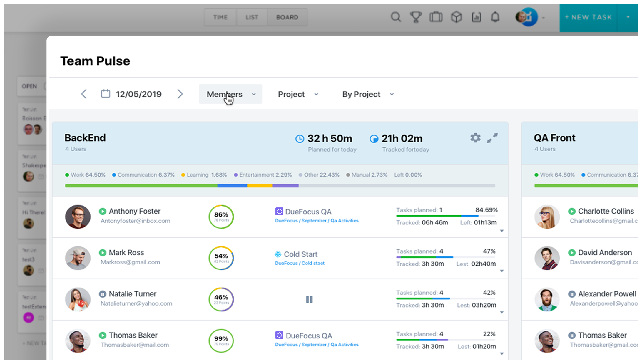Open the bar chart reports icon
642x364 pixels.
(x=476, y=17)
